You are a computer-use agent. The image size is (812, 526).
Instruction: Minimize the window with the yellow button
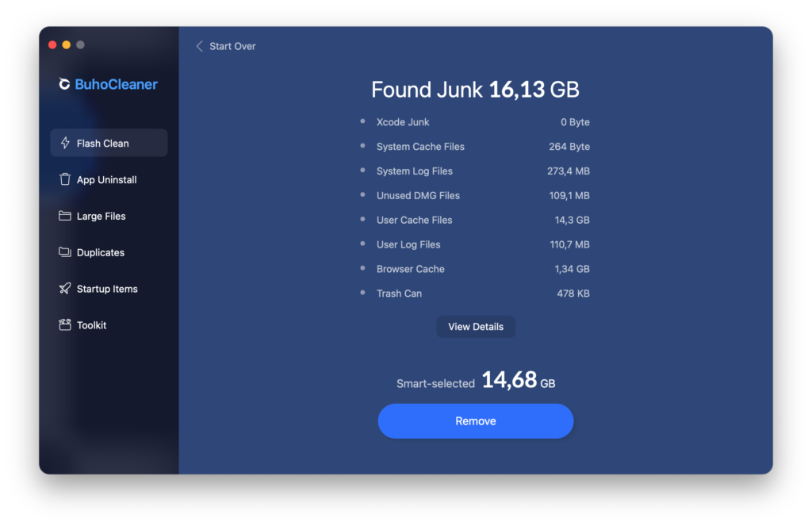tap(67, 45)
